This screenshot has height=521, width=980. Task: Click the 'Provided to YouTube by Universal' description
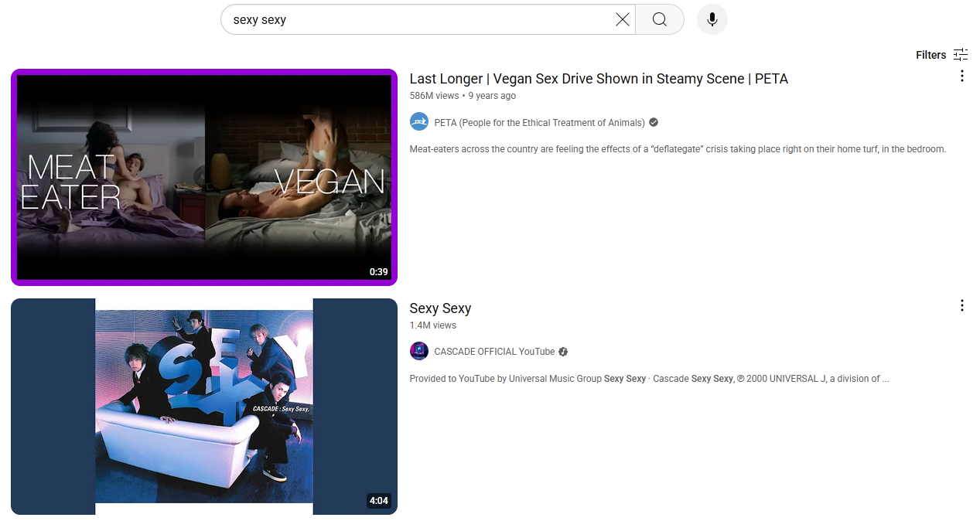[649, 379]
